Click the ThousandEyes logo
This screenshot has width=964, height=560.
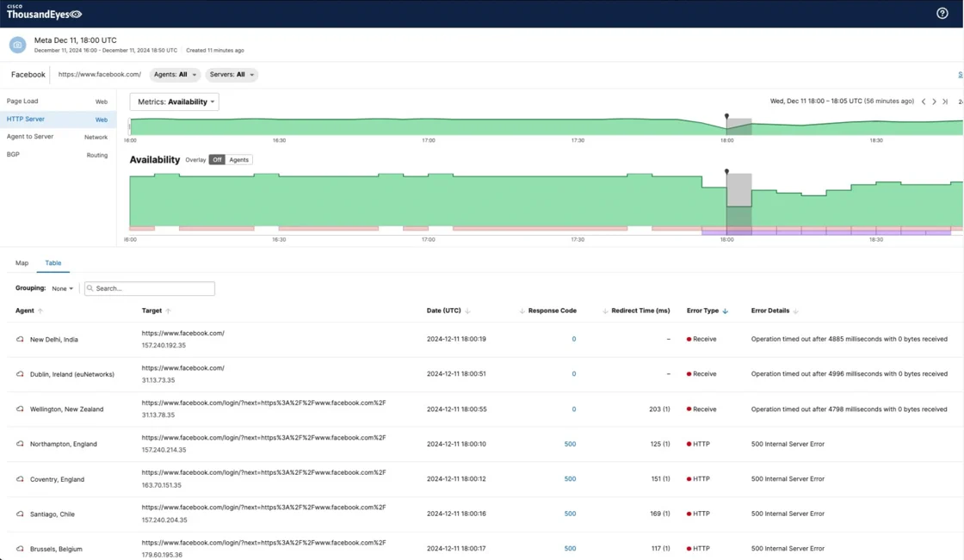point(44,12)
